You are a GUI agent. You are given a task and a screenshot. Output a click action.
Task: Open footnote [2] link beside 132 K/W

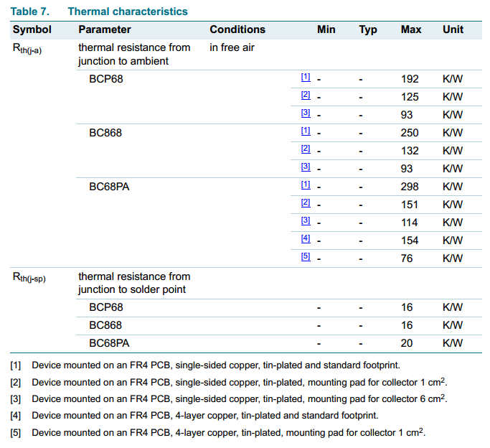point(306,149)
